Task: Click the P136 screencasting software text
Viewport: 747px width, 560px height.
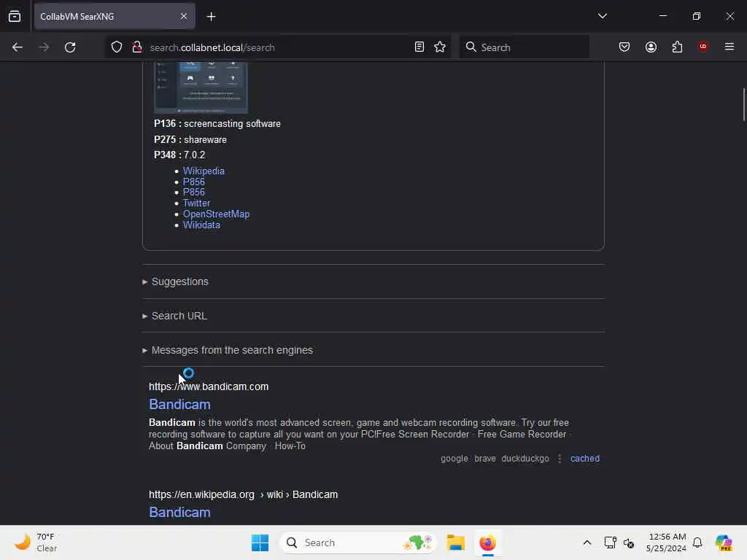Action: coord(217,124)
